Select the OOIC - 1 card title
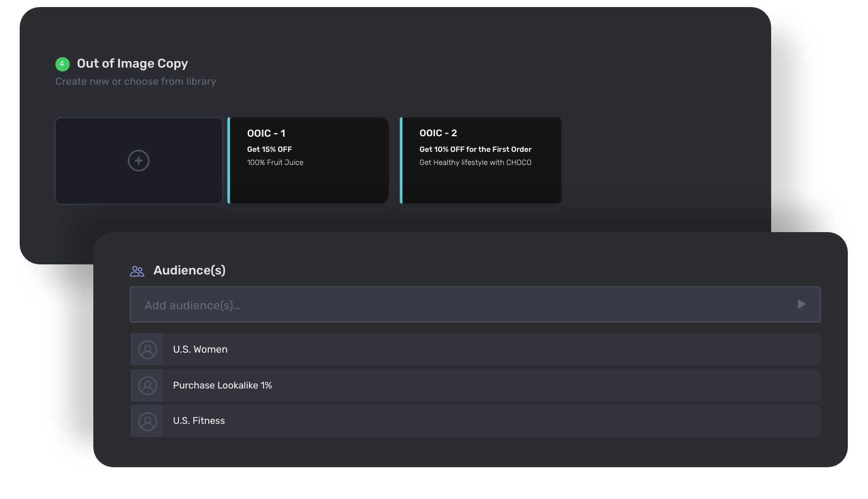The image size is (868, 499). (266, 133)
